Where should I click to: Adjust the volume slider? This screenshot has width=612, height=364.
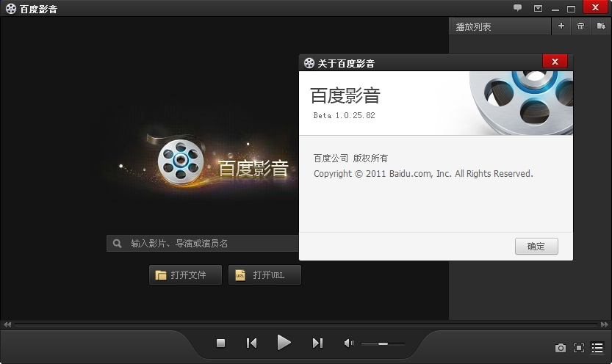[x=383, y=343]
